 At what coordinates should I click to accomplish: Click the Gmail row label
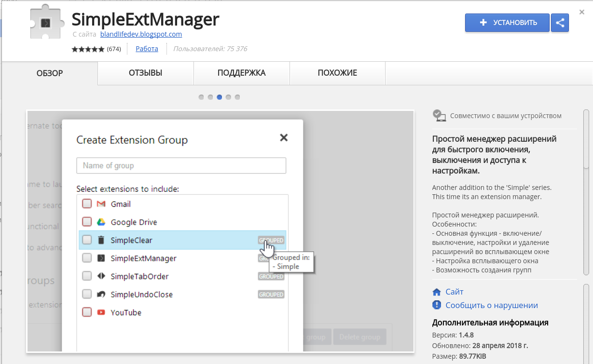click(121, 204)
